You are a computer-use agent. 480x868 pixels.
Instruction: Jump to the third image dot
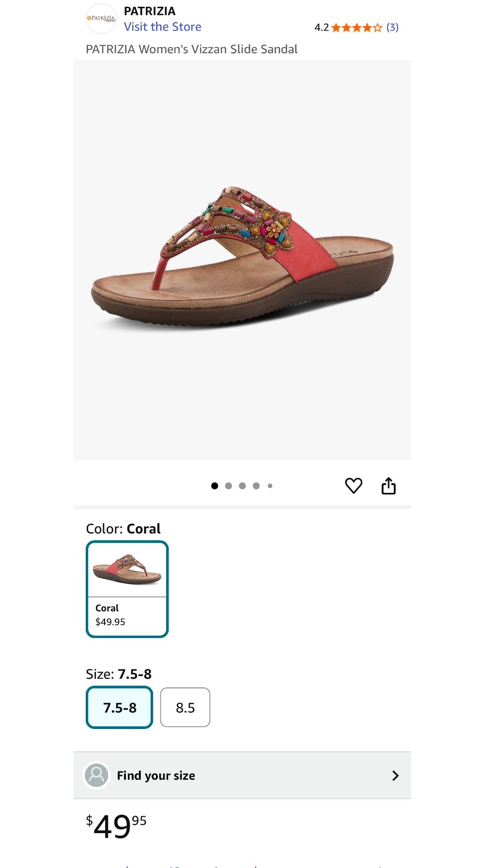click(x=242, y=486)
